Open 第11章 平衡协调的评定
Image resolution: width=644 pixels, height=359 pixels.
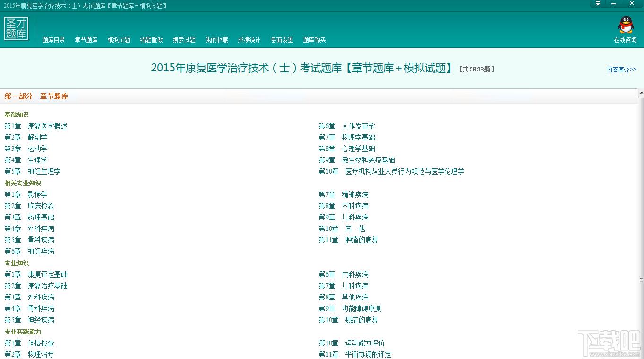tap(355, 354)
